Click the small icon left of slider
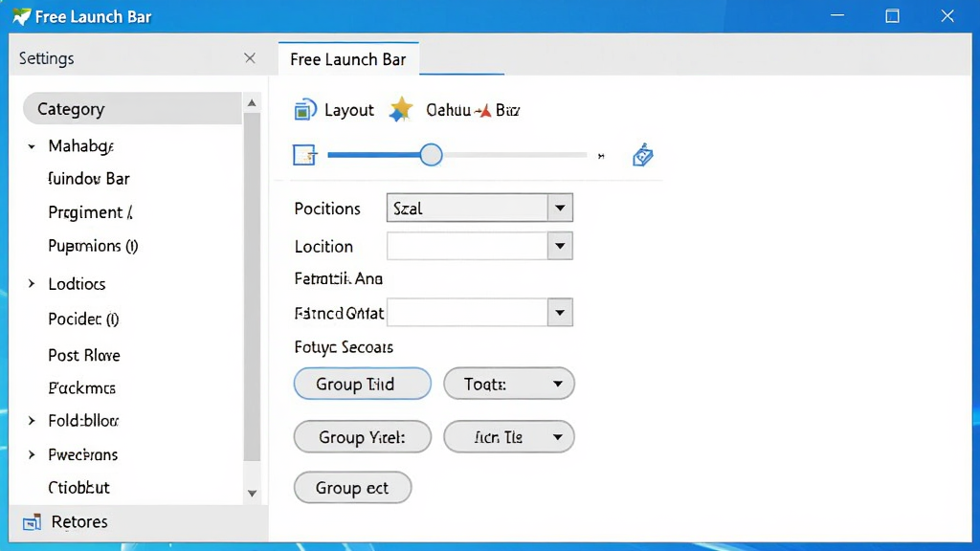The height and width of the screenshot is (551, 980). click(x=305, y=155)
